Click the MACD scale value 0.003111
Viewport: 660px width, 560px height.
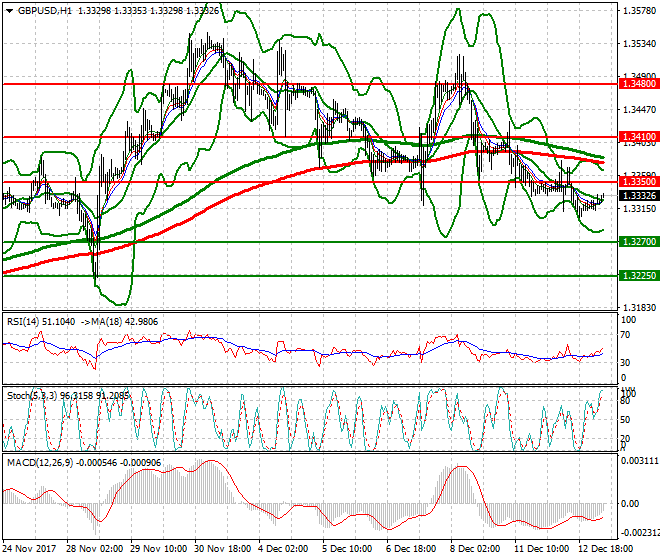coord(640,461)
